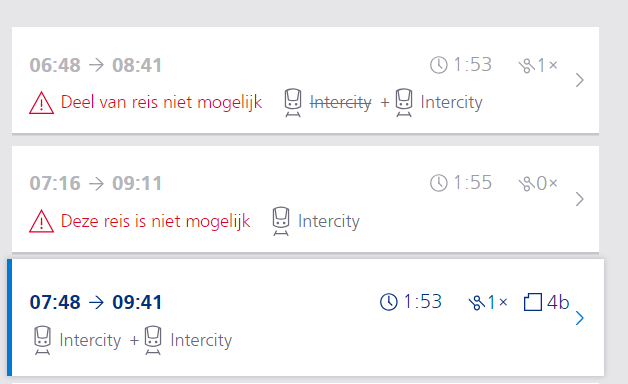The width and height of the screenshot is (628, 384).
Task: Expand the 06:48 trip with its chevron
Action: [x=579, y=80]
